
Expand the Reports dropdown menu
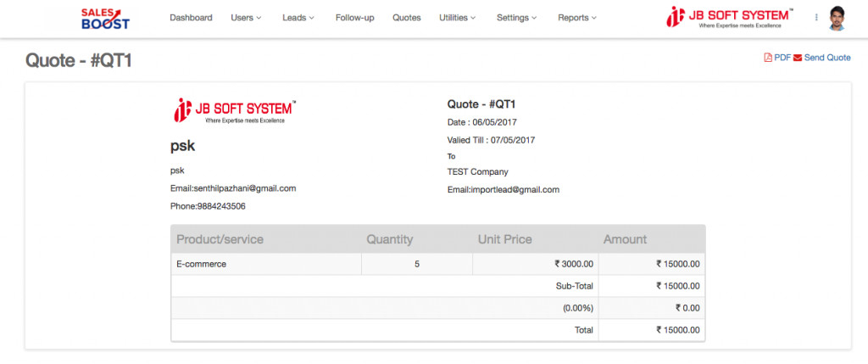click(577, 18)
